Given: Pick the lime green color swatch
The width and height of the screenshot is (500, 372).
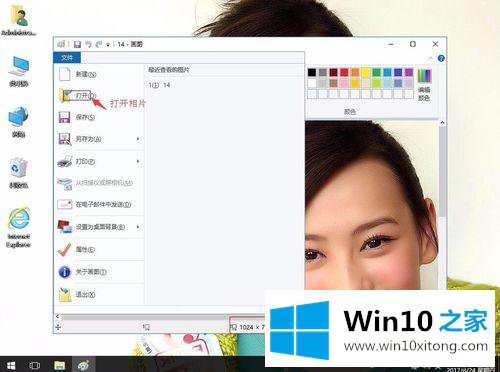Looking at the screenshot, I should pos(376,83).
